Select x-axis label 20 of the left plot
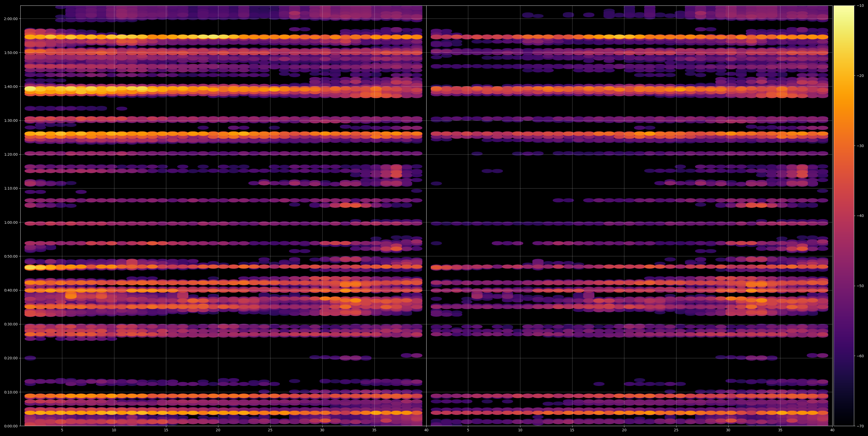Image resolution: width=868 pixels, height=436 pixels. coord(218,430)
